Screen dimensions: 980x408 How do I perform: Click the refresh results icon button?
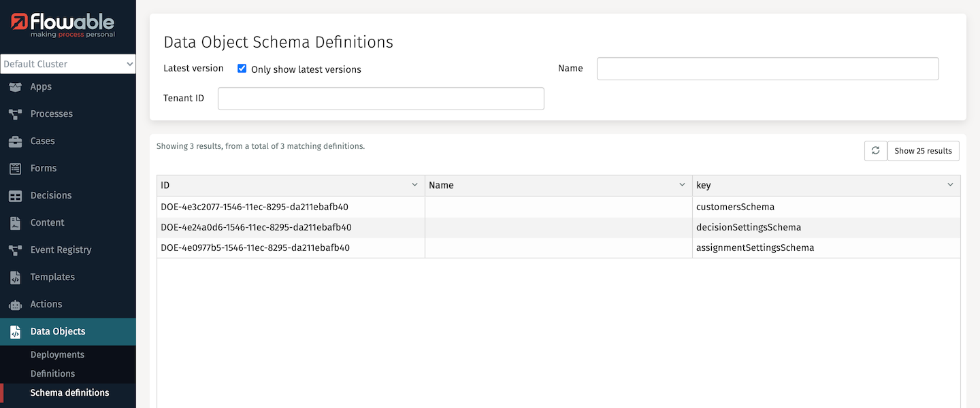tap(875, 151)
